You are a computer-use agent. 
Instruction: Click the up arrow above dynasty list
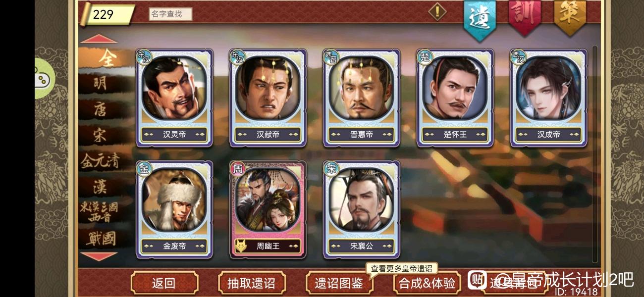pyautogui.click(x=99, y=39)
